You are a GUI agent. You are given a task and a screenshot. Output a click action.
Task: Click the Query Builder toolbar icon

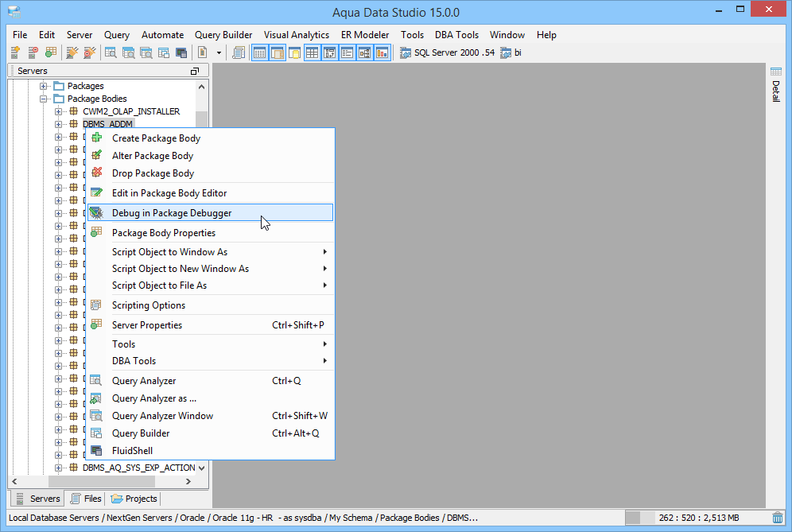click(x=164, y=52)
